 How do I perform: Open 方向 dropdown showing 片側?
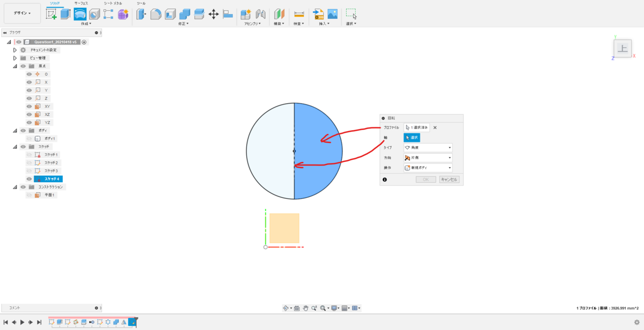click(428, 158)
